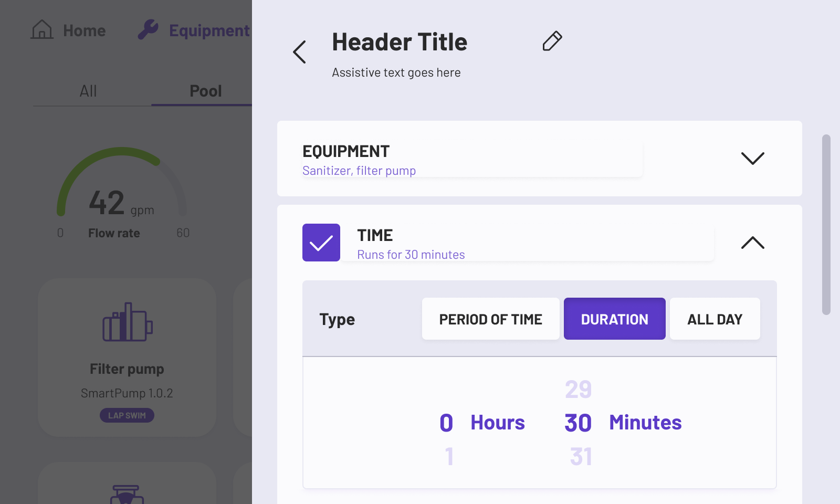
Task: Open the Equipment menu item
Action: pos(194,30)
